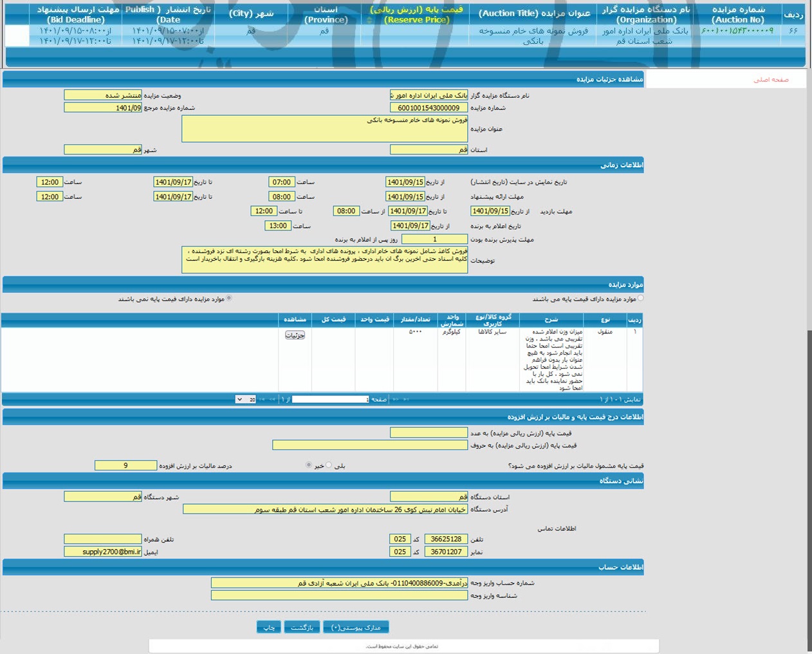Select 'items have no base price' radio option
The width and height of the screenshot is (812, 654).
point(229,299)
